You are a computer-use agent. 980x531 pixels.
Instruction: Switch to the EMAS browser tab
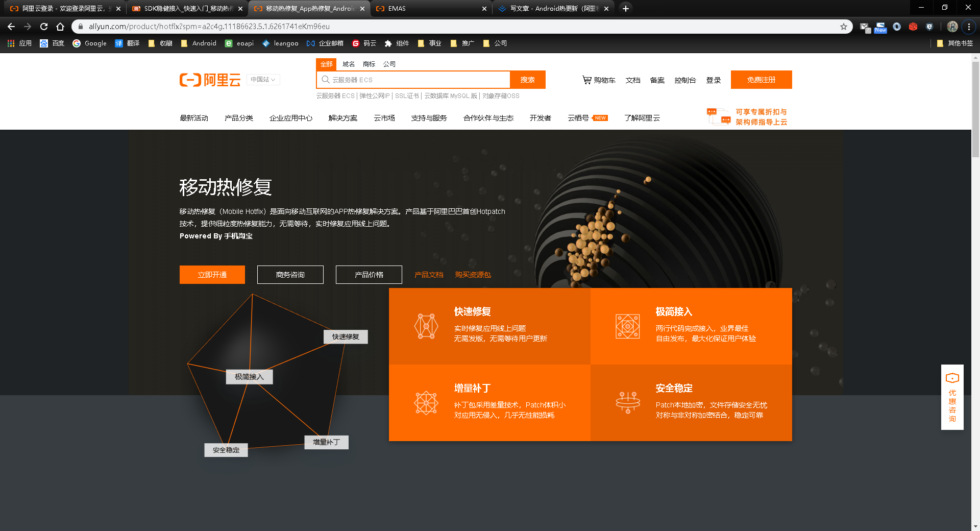point(431,9)
